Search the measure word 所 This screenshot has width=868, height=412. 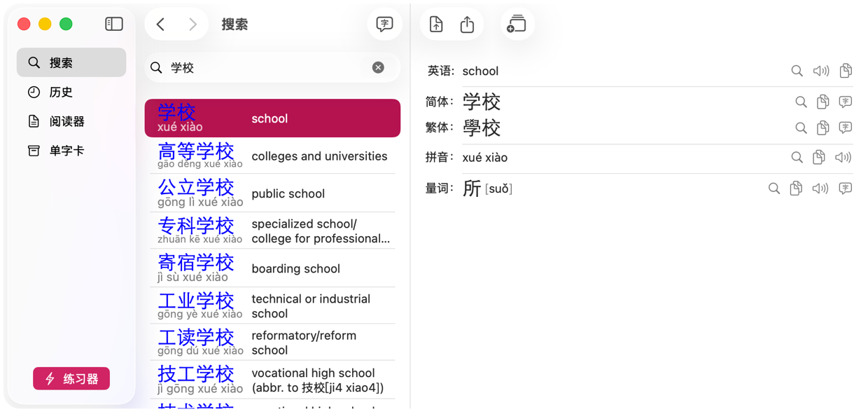[x=773, y=188]
